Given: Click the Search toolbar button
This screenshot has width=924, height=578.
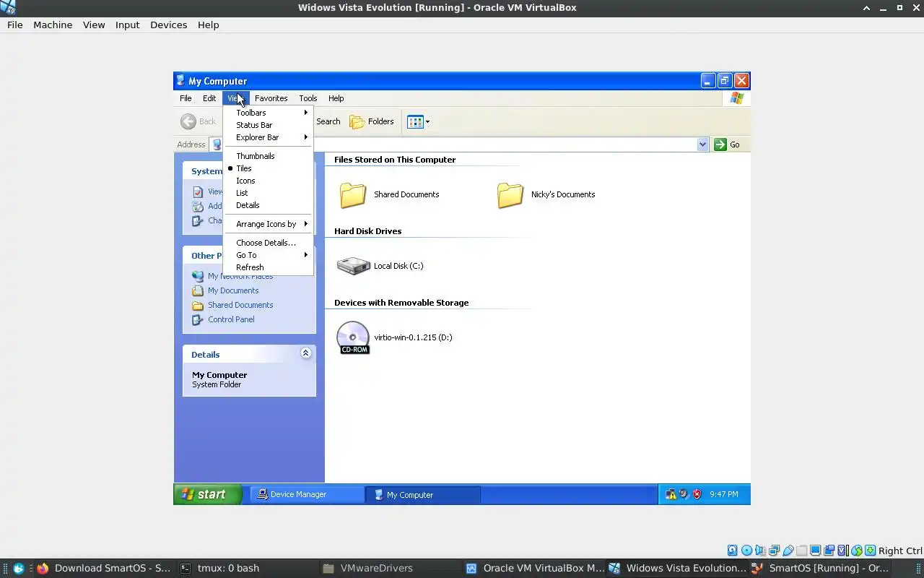Looking at the screenshot, I should [328, 121].
